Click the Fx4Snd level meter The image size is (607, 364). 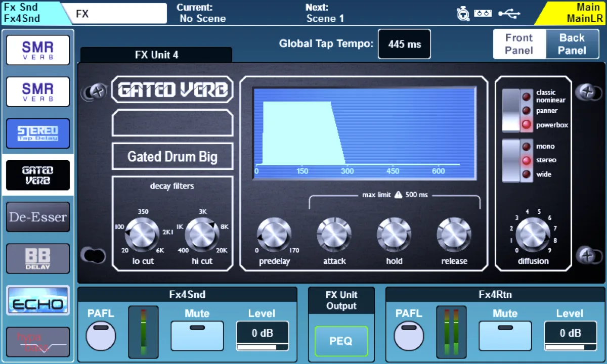coord(143,331)
